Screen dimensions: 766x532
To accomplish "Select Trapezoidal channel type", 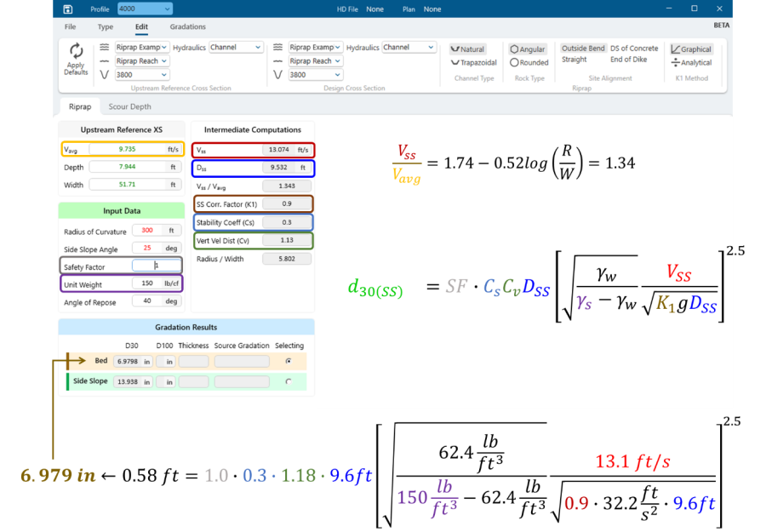I will coord(473,62).
